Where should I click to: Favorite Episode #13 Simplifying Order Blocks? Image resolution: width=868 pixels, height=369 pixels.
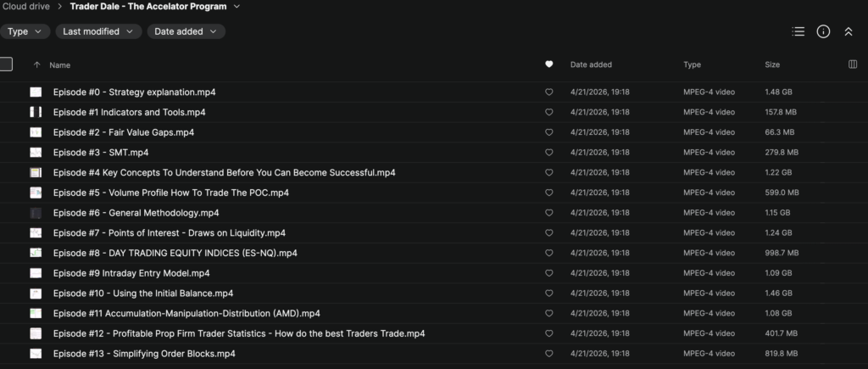[549, 354]
